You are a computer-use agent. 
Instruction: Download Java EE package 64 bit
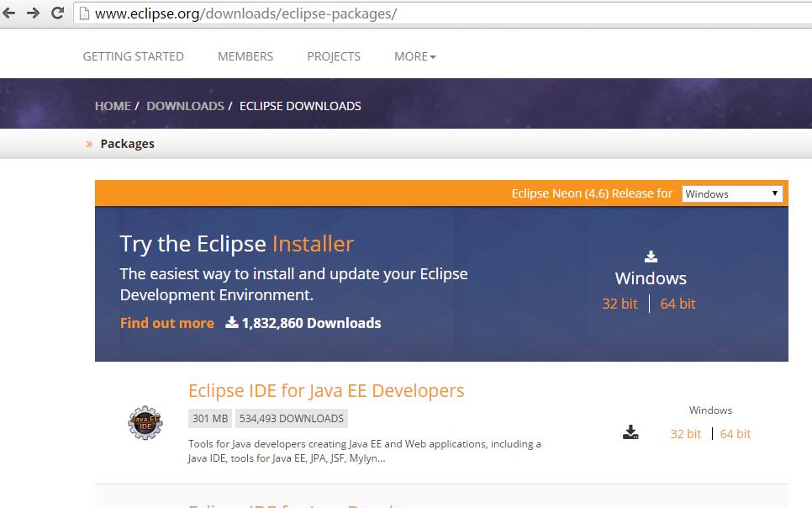736,434
